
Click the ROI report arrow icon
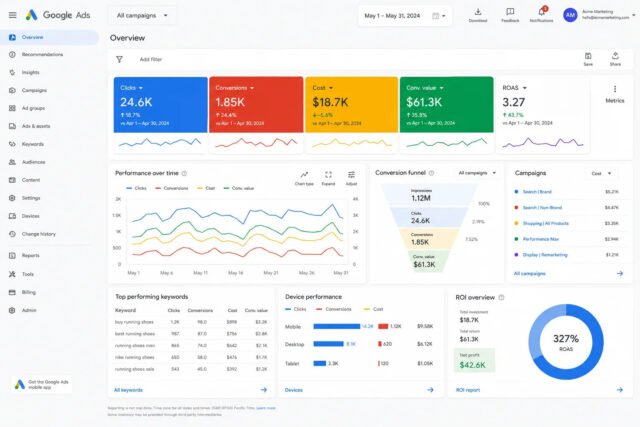click(620, 390)
